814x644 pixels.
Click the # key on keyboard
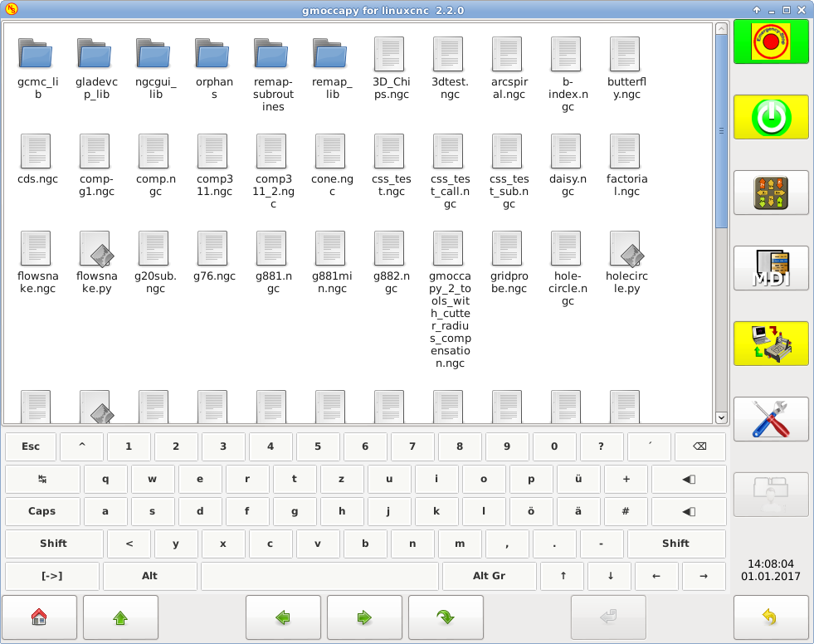point(626,511)
